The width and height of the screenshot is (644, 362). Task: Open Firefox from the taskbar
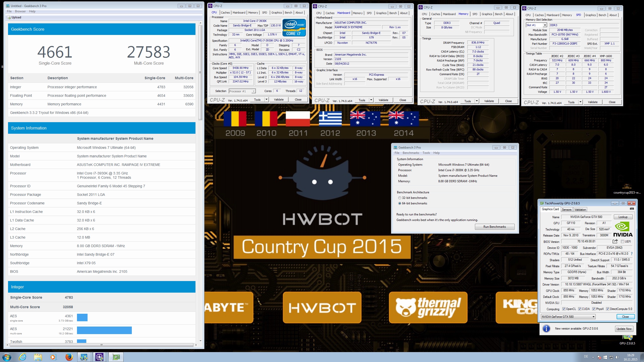click(69, 357)
